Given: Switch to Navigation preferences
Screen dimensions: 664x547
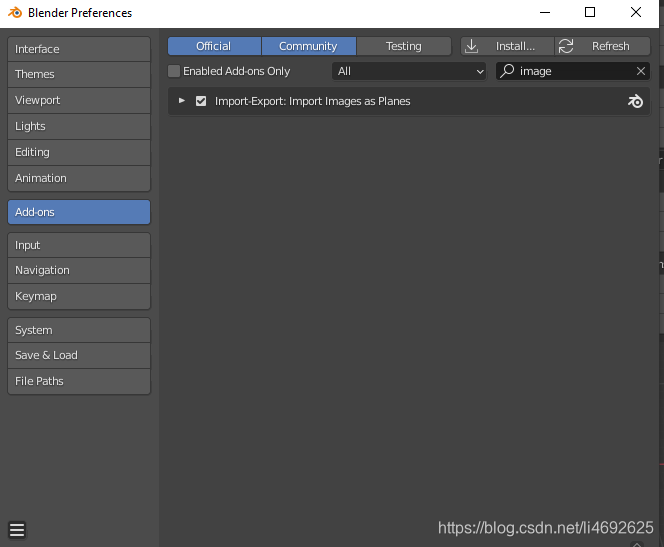Looking at the screenshot, I should [79, 270].
